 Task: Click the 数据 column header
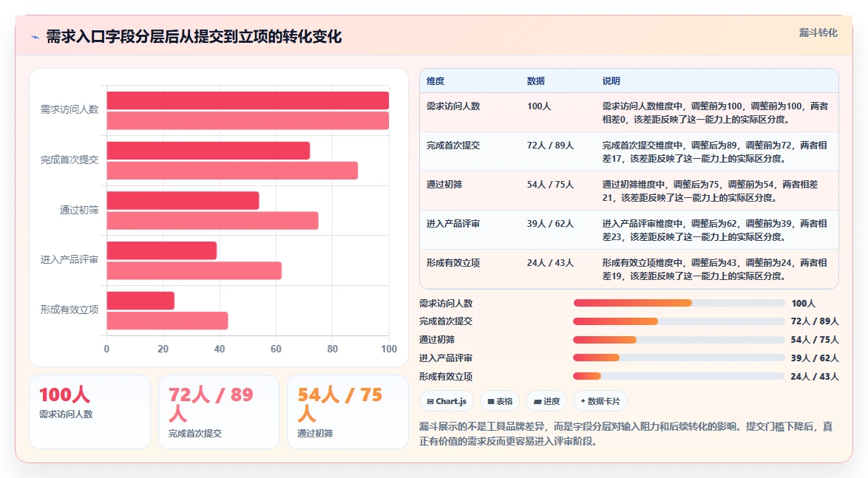(535, 81)
